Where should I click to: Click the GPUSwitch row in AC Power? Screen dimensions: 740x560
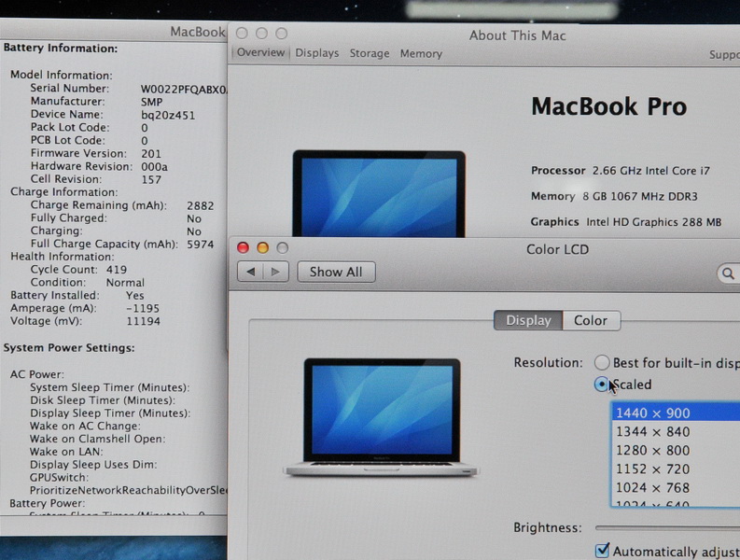(59, 477)
